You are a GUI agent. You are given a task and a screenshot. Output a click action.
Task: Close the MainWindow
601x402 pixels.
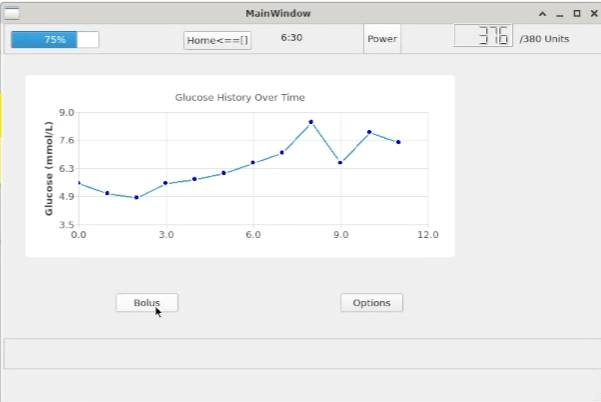tap(592, 14)
